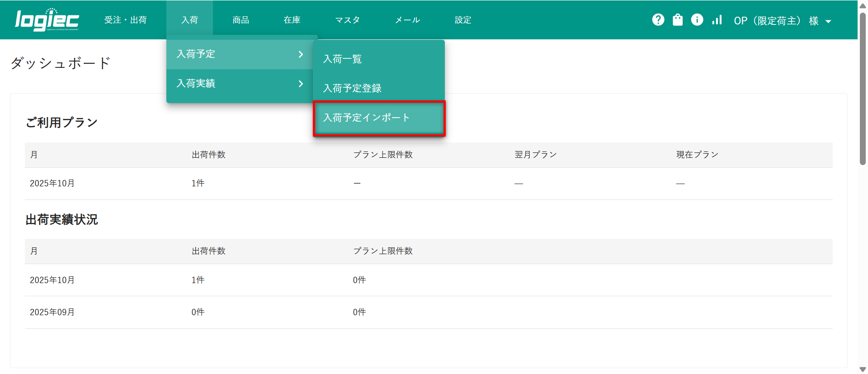Expand the OP（限定荷主）user dropdown arrow
Viewport: 868px width, 374px height.
pyautogui.click(x=828, y=21)
